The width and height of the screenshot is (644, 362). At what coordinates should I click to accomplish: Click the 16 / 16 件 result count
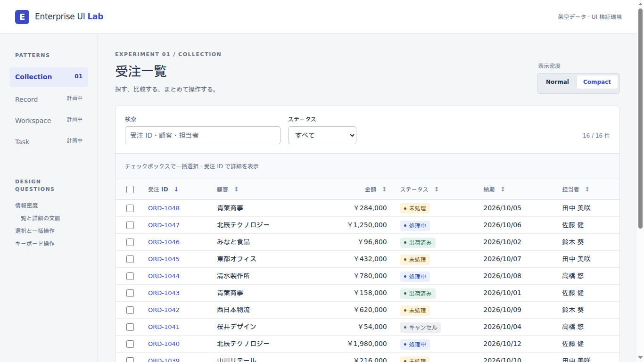pyautogui.click(x=596, y=136)
